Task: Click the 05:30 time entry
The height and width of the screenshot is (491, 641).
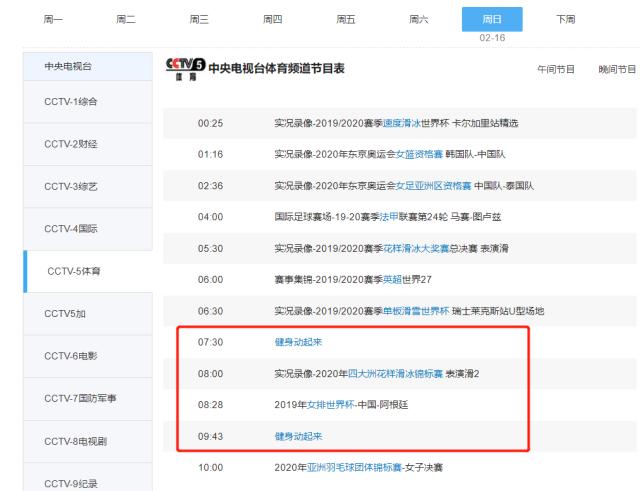Action: (x=211, y=249)
